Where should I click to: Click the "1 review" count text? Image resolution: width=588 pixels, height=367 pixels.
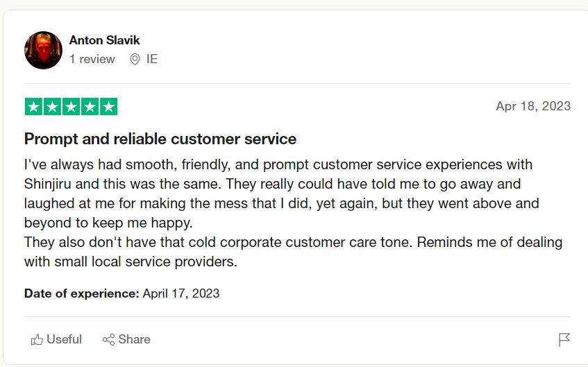pos(92,59)
